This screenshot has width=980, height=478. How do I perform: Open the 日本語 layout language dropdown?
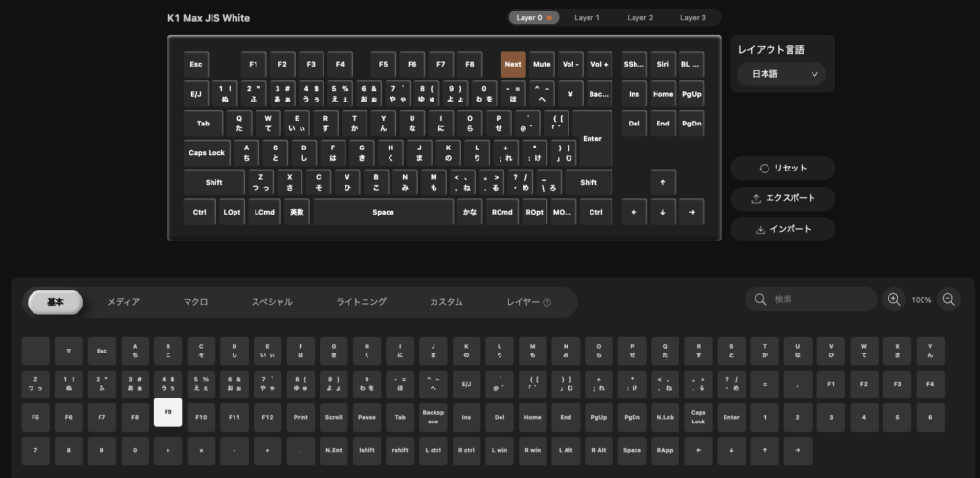[781, 74]
